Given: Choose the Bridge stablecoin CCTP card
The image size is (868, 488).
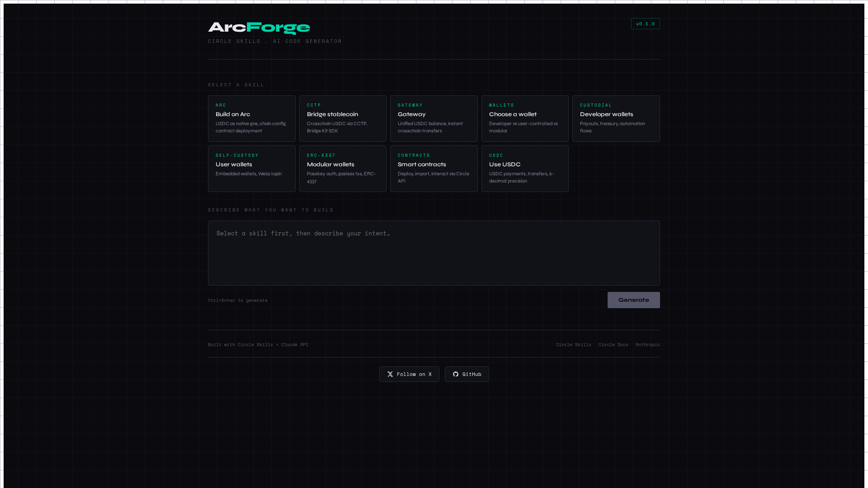Looking at the screenshot, I should click(343, 118).
